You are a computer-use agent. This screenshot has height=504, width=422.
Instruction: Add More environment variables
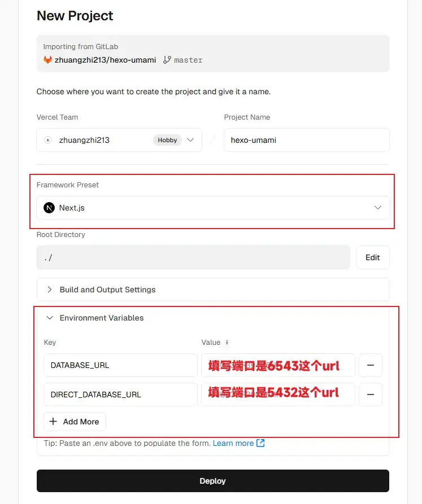(x=75, y=422)
